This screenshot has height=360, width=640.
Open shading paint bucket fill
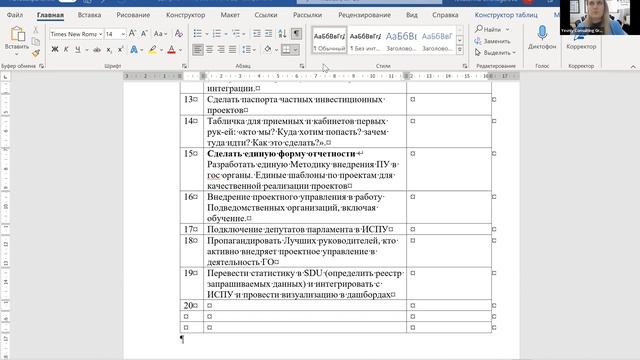coord(268,50)
